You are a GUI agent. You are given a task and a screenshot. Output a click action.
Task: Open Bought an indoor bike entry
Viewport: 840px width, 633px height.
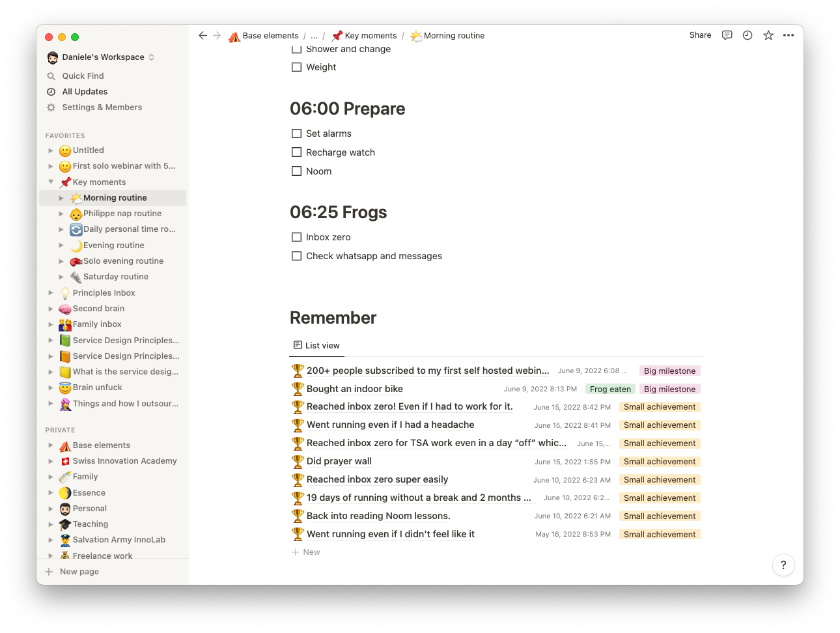pos(355,389)
